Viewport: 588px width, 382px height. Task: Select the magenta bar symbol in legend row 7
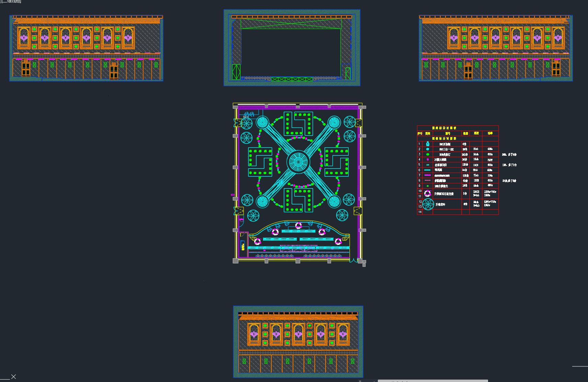[428, 175]
